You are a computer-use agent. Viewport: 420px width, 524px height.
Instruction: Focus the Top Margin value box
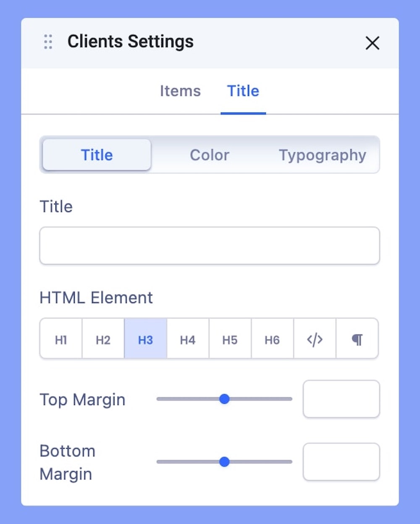[341, 399]
